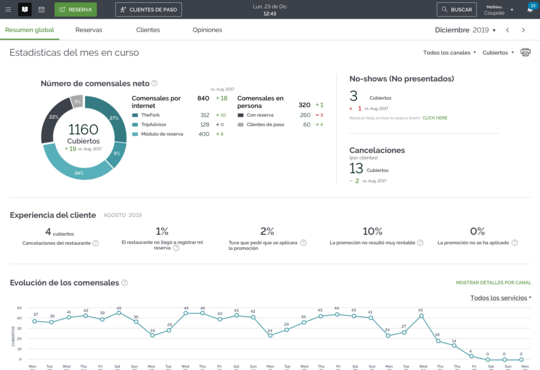Go to the previous month arrow
This screenshot has width=540, height=370.
pos(507,30)
